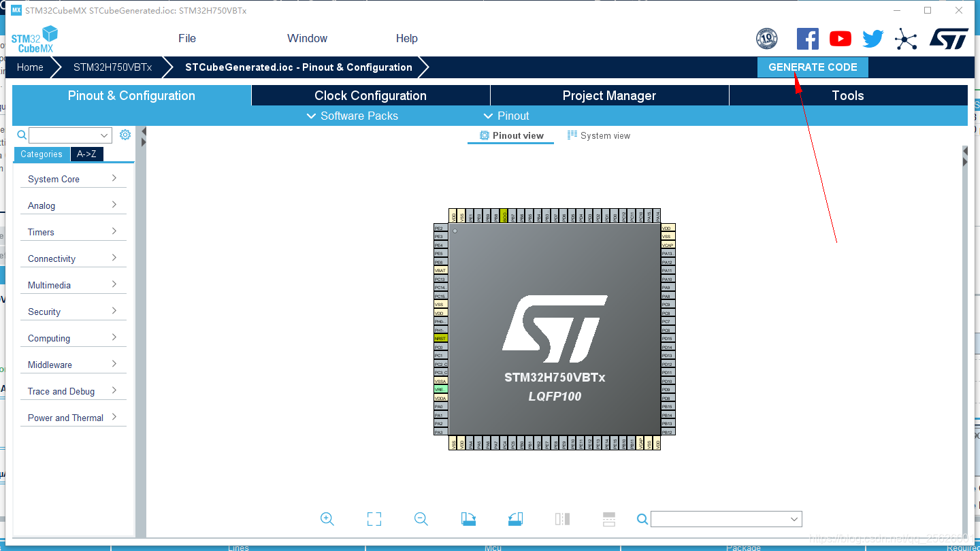Expand the Multimedia category
980x551 pixels.
point(73,285)
